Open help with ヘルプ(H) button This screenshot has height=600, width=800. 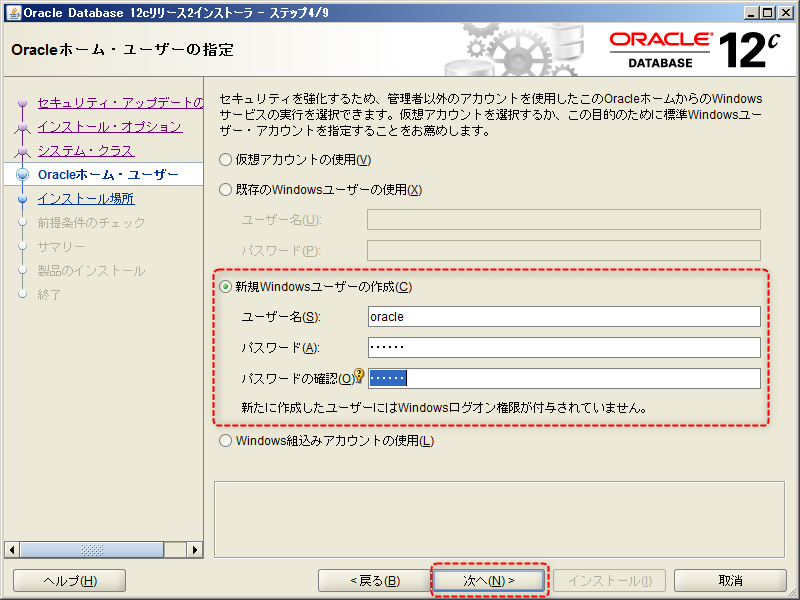pos(69,581)
